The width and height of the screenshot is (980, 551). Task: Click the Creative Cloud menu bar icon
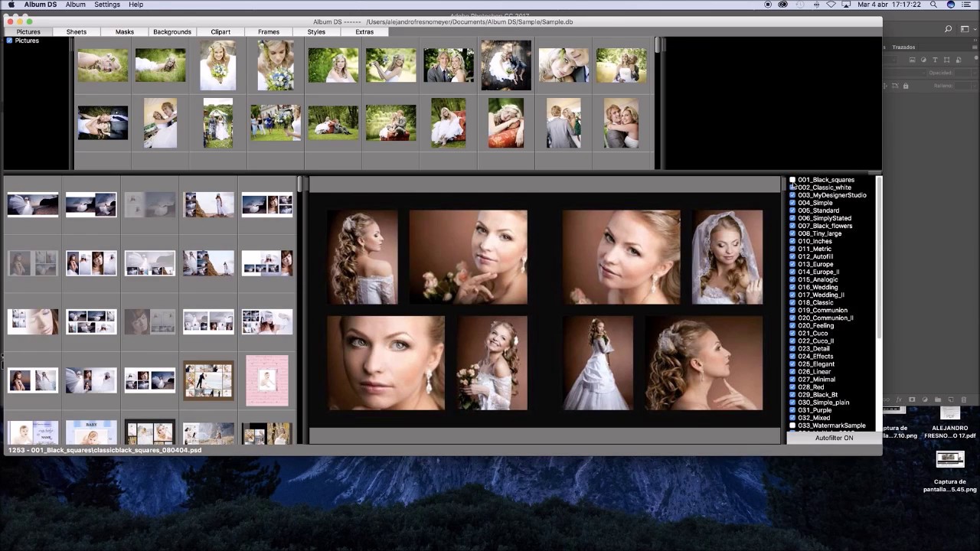tap(782, 5)
